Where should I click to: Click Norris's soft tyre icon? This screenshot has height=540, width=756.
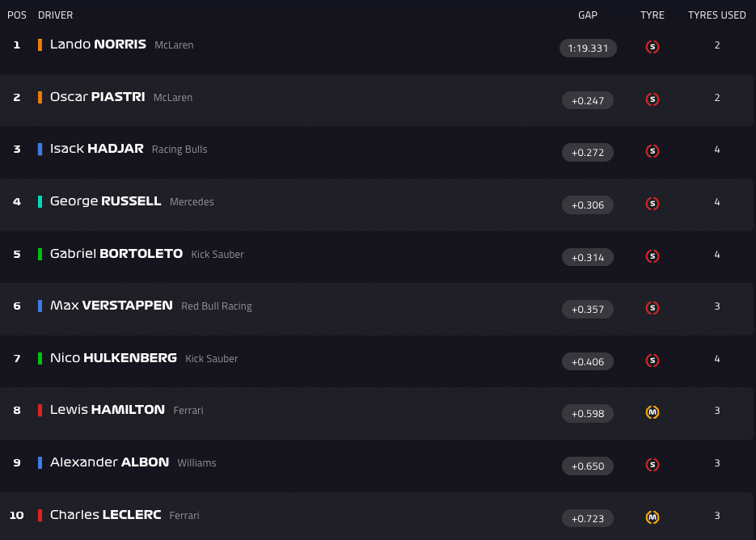653,47
